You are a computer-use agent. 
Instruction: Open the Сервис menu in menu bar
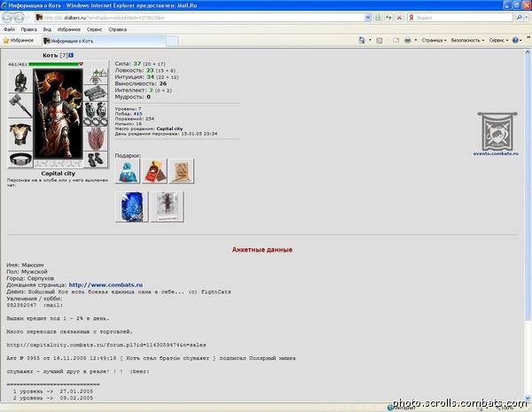94,29
